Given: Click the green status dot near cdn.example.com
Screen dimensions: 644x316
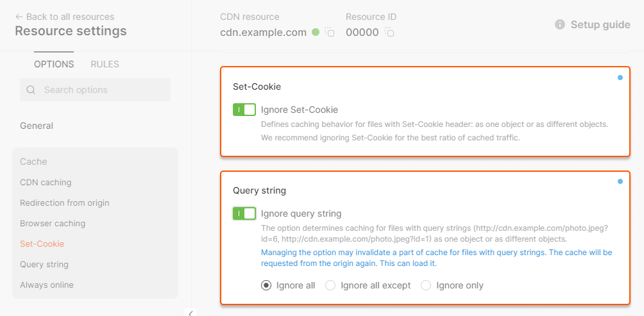Looking at the screenshot, I should click(316, 32).
